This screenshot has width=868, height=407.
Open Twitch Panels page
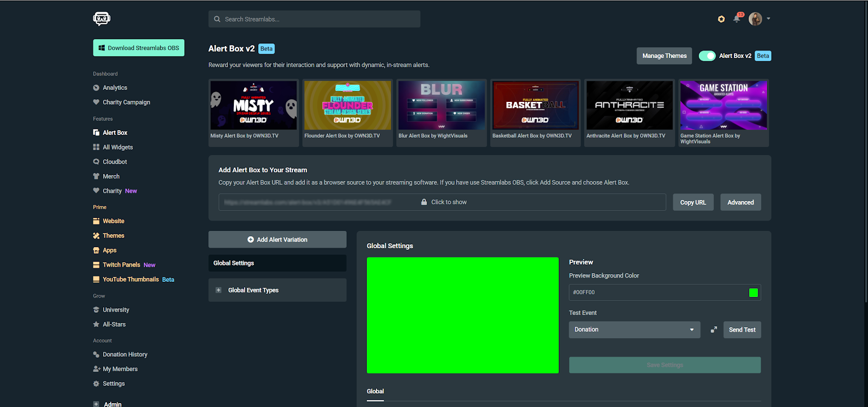tap(122, 265)
